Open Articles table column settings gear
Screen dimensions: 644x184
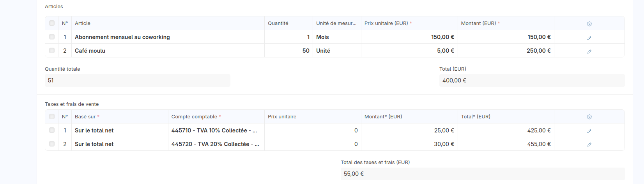point(589,24)
